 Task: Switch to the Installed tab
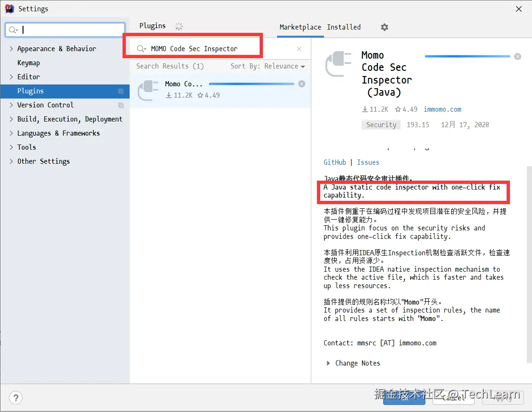344,27
